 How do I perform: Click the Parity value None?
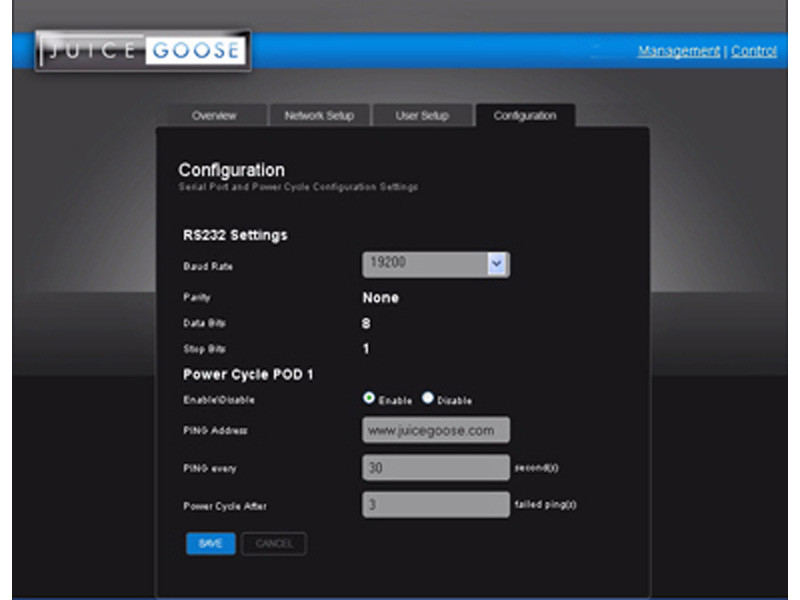pyautogui.click(x=380, y=298)
